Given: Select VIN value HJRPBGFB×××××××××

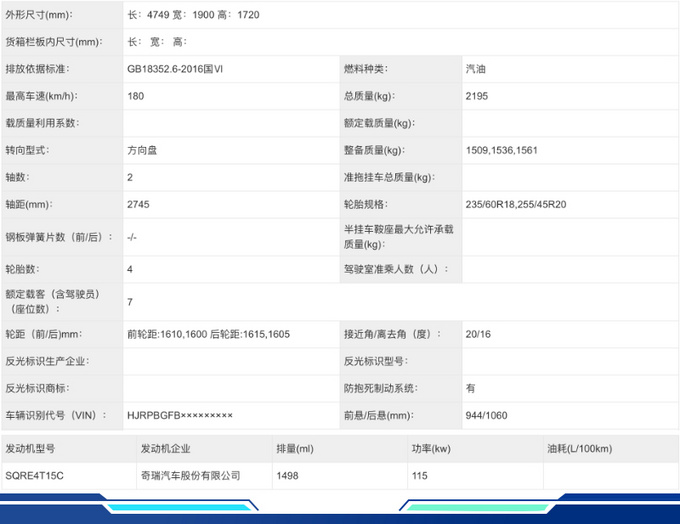Looking at the screenshot, I should tap(180, 416).
